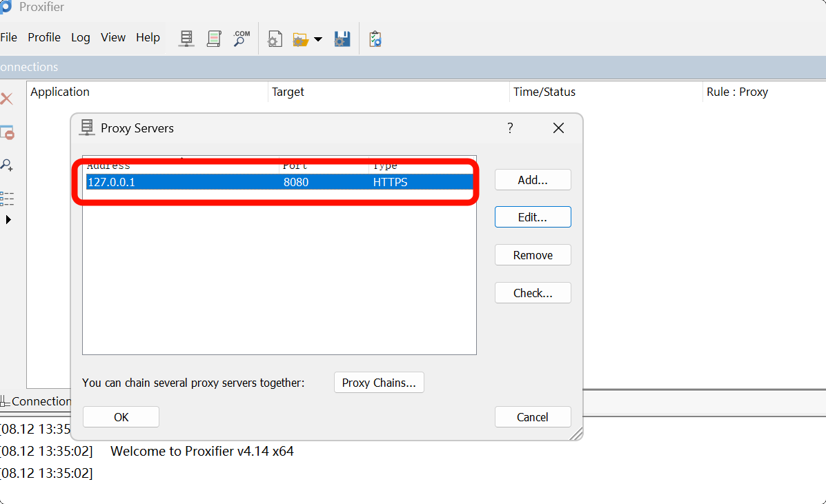The height and width of the screenshot is (504, 826).
Task: Open Proxification Rules scroll icon
Action: click(x=214, y=38)
